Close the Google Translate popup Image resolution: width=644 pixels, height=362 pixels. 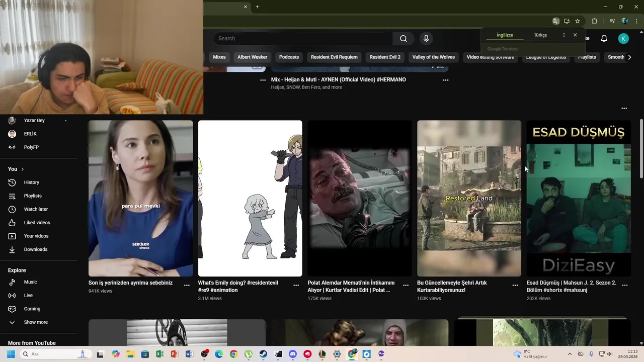575,35
